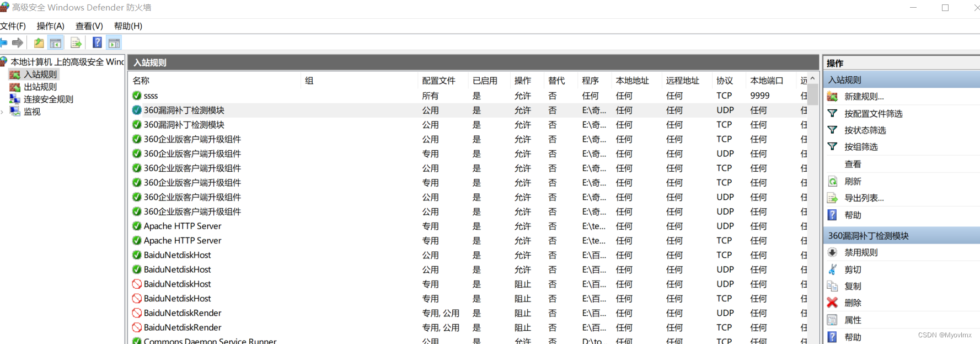Screen dimensions: 980x344
Task: Sort by the 协议 column header
Action: tap(729, 81)
